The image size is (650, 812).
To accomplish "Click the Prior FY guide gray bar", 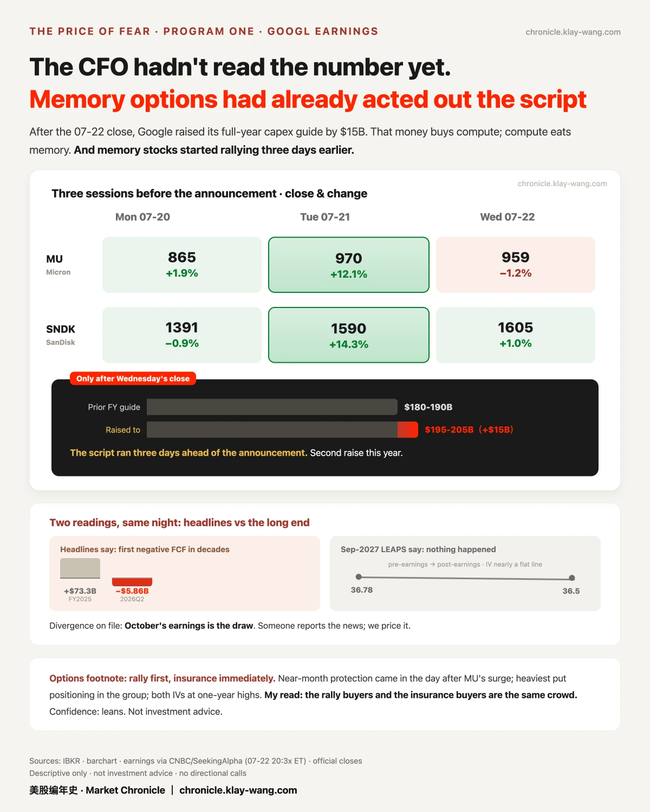I will tap(272, 407).
